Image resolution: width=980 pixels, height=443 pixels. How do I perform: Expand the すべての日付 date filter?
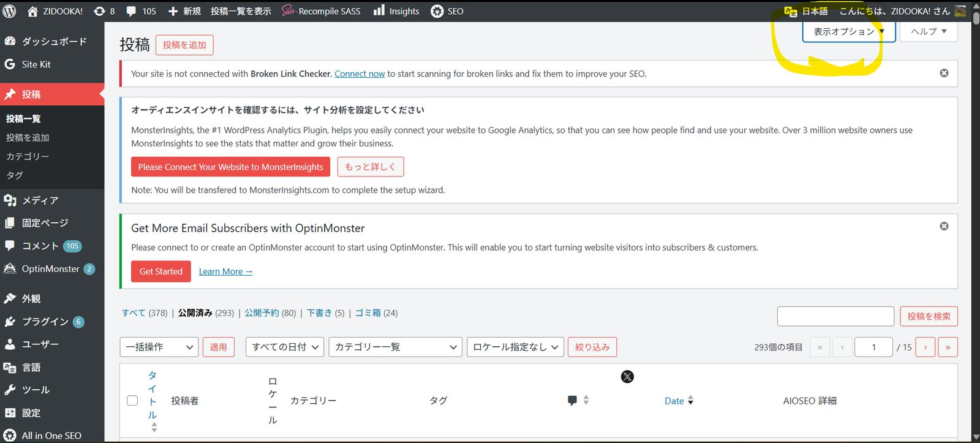pos(284,347)
